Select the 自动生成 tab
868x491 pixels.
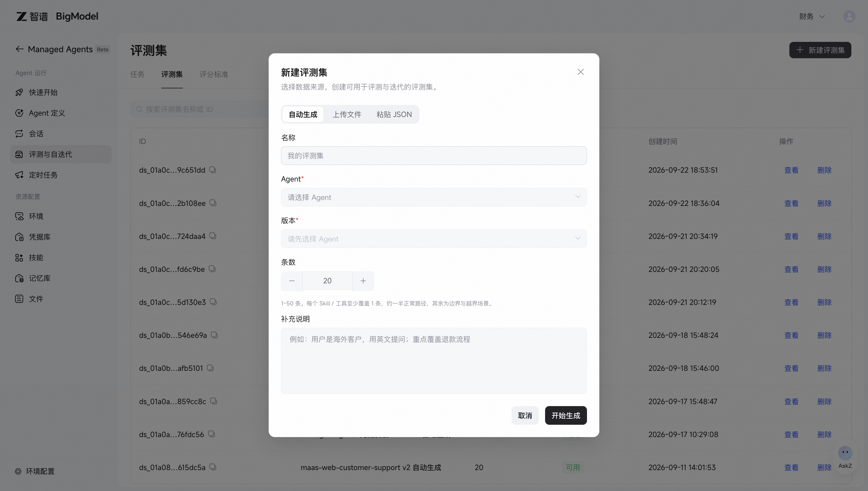pyautogui.click(x=303, y=114)
